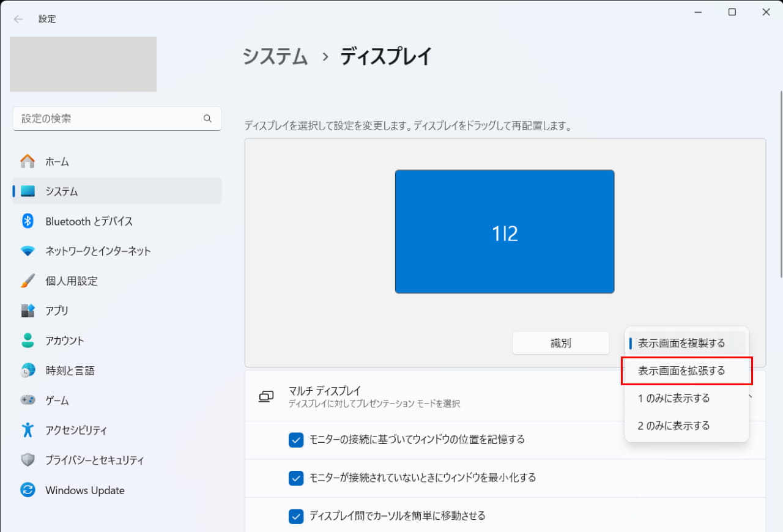Open 時刻と言語 settings section
Viewport: 783px width, 532px height.
[70, 371]
